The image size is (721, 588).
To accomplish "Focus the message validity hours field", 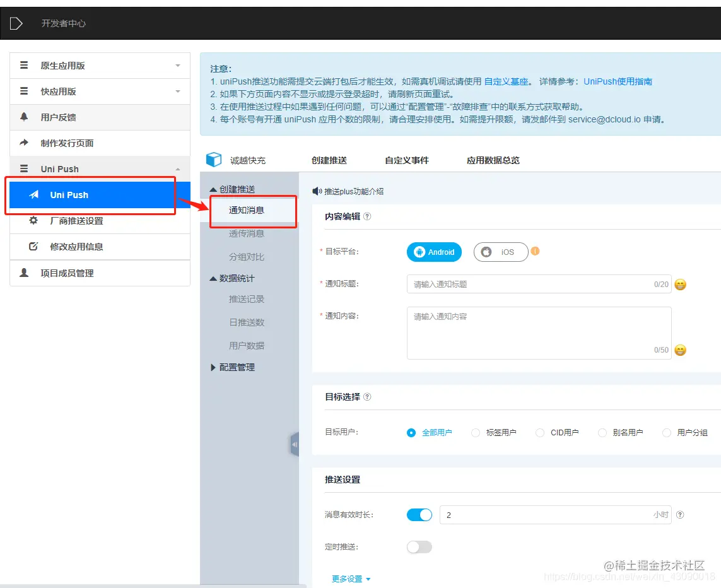I will point(556,514).
